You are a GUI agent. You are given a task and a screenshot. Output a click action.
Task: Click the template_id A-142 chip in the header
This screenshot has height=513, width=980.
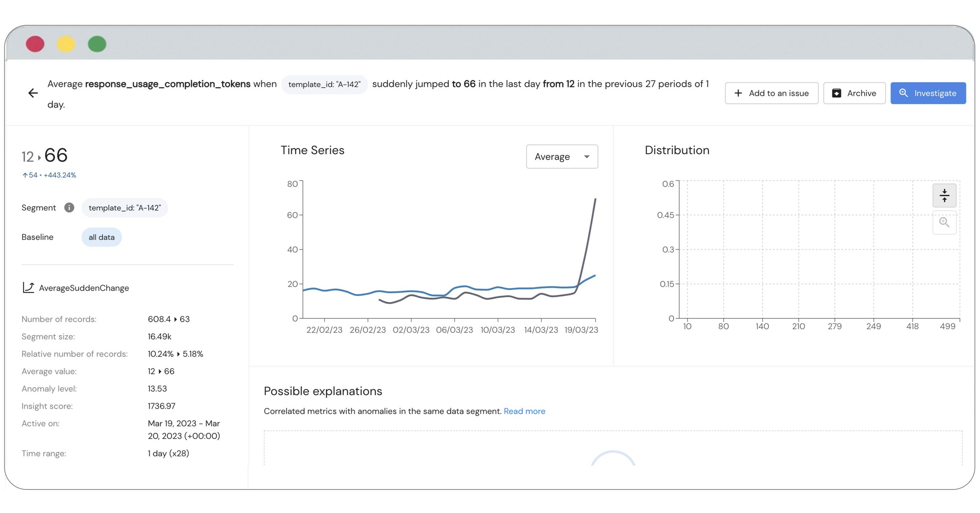pyautogui.click(x=324, y=85)
